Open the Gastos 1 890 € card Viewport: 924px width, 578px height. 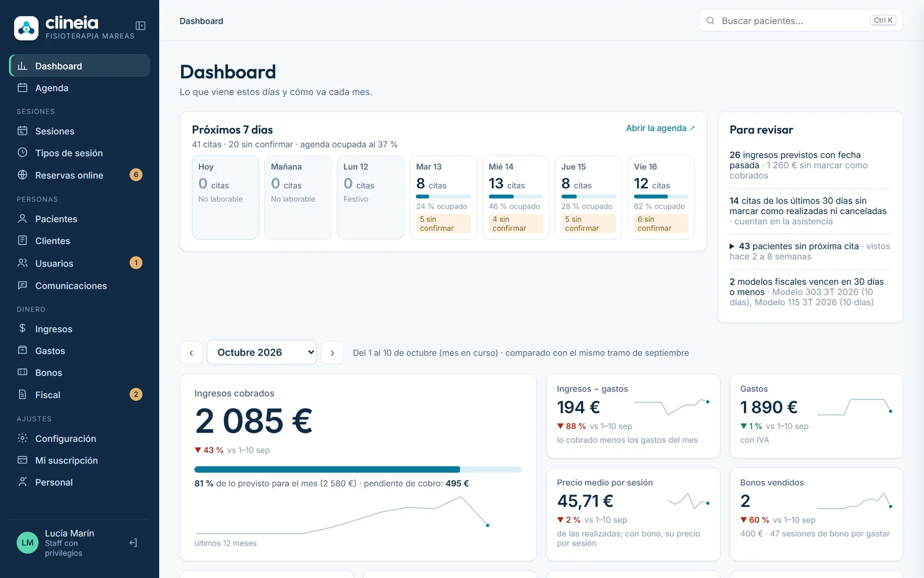(816, 416)
